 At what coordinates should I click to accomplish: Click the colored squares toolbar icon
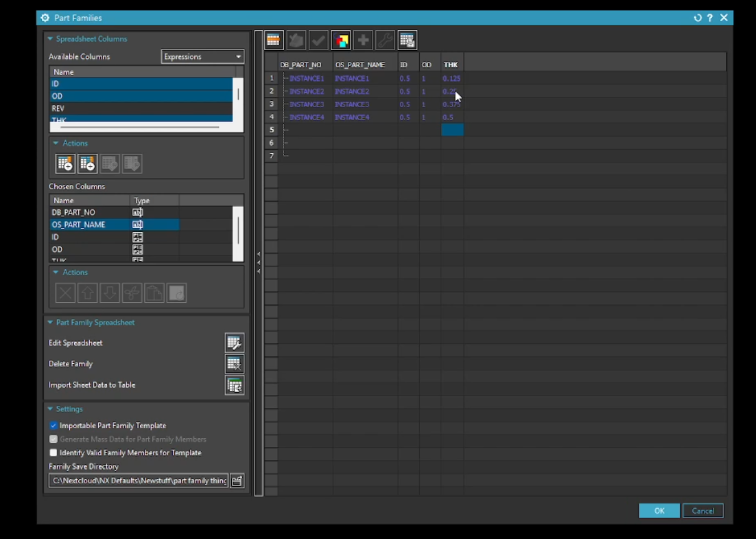[x=341, y=41]
